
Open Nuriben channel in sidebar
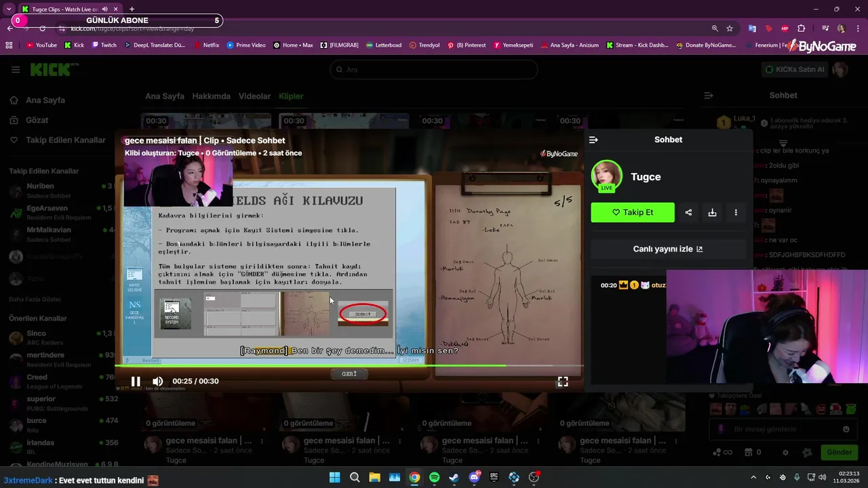(60, 190)
